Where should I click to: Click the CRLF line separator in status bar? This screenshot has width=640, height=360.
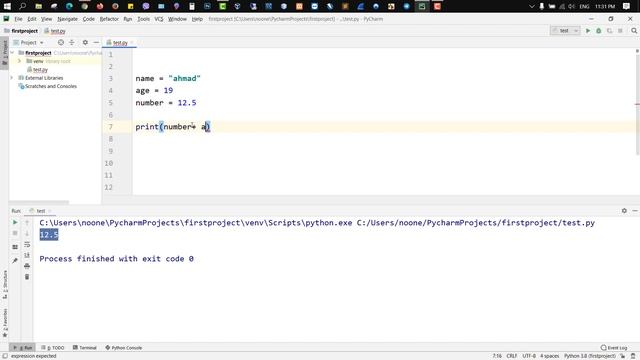point(512,356)
